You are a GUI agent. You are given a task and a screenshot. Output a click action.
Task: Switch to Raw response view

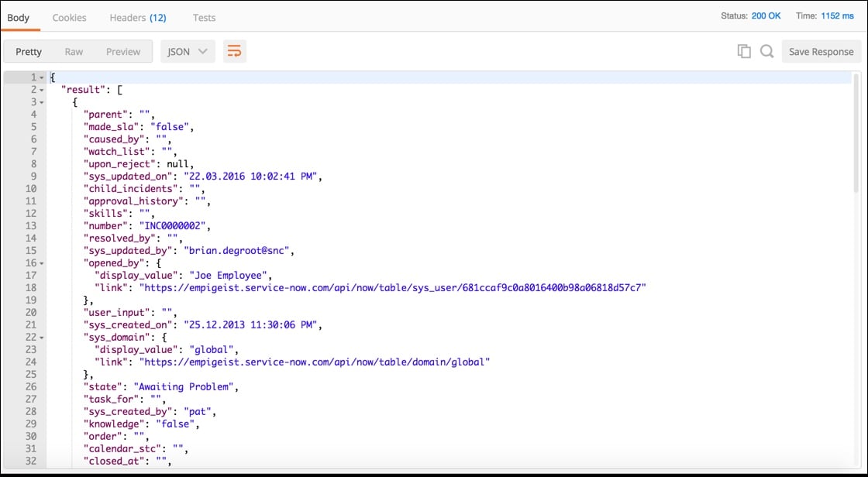click(x=74, y=51)
